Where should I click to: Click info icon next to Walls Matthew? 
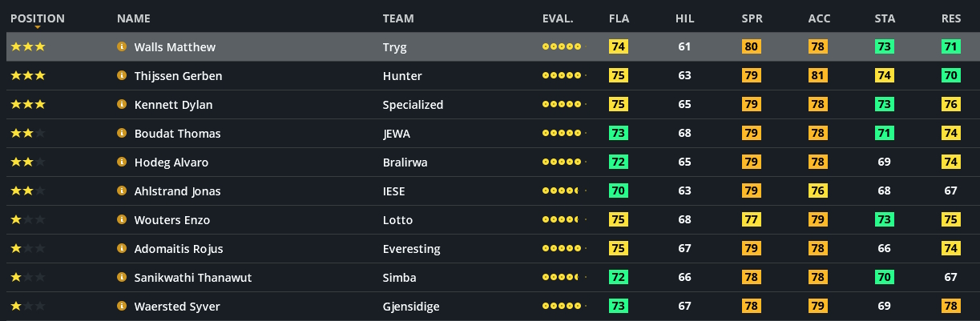click(x=122, y=47)
